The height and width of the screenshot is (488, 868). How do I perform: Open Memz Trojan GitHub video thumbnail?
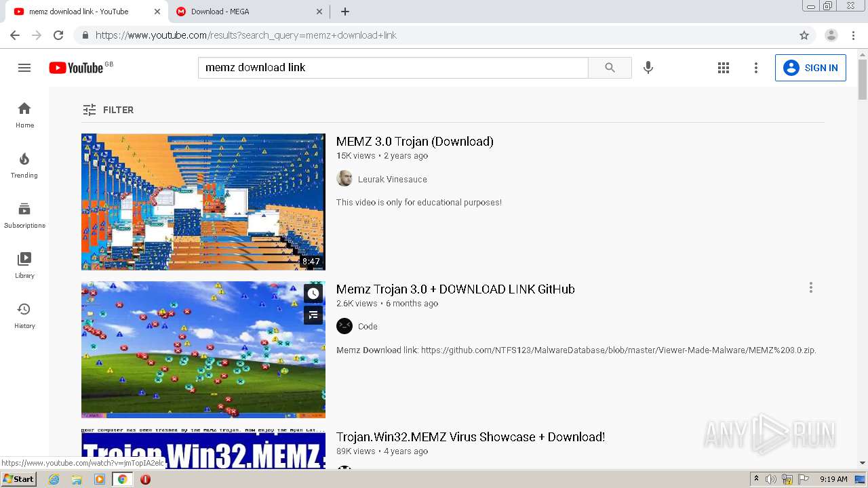click(x=203, y=350)
